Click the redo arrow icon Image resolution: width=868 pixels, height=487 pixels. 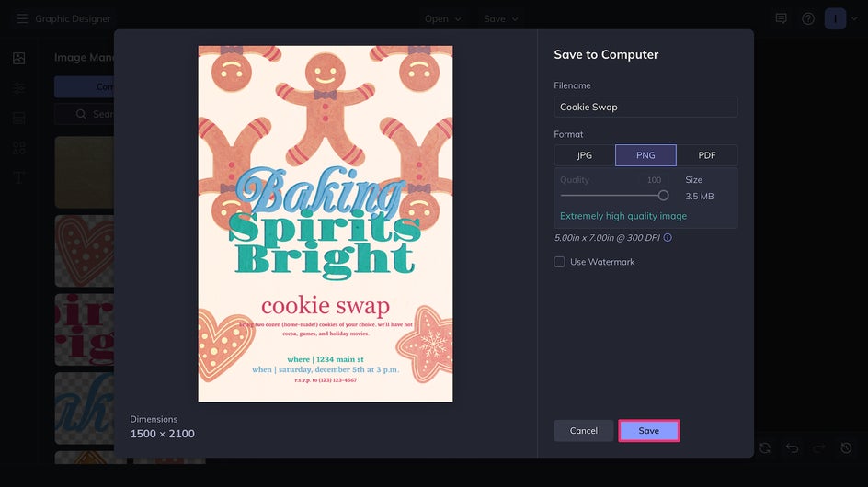pos(819,447)
